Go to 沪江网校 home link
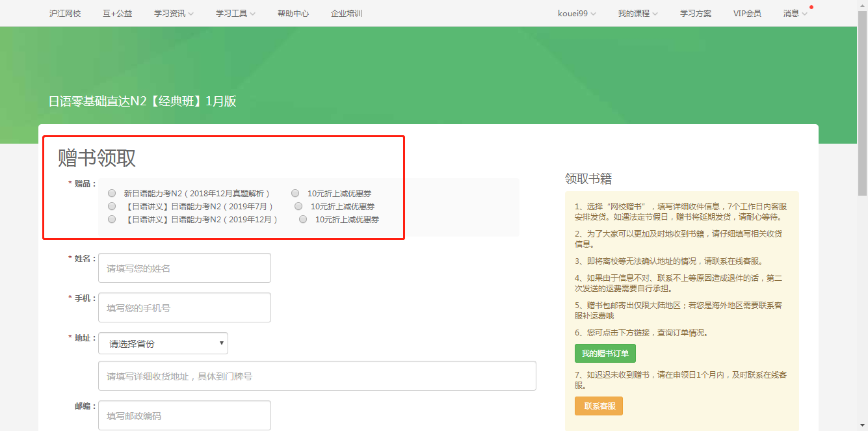Viewport: 868px width, 431px height. point(65,13)
